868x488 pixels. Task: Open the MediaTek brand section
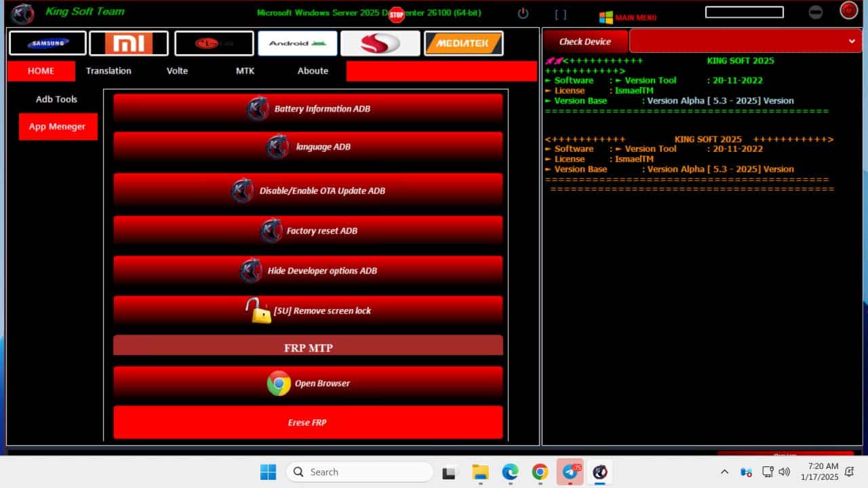[464, 43]
